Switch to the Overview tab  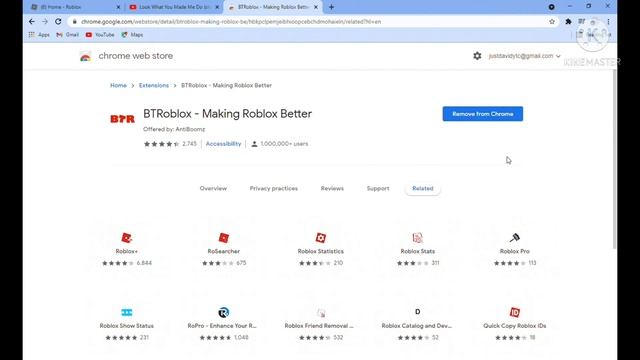coord(213,188)
